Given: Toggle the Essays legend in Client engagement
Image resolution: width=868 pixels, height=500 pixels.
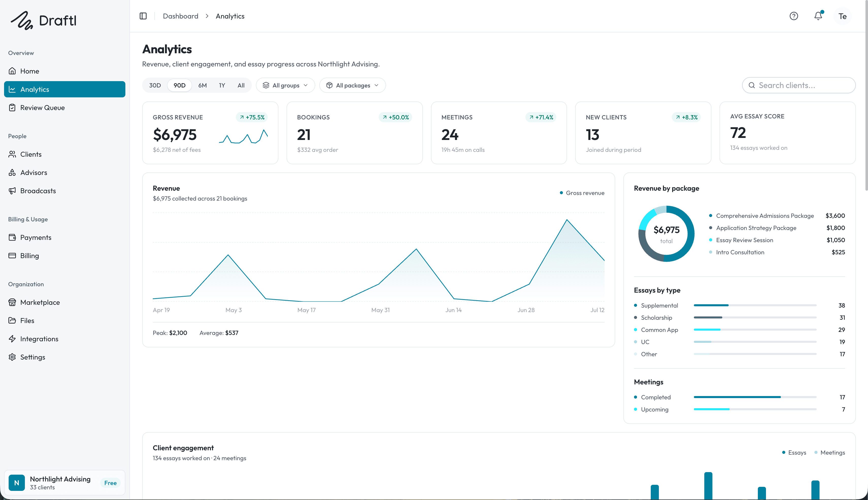Looking at the screenshot, I should [x=794, y=453].
